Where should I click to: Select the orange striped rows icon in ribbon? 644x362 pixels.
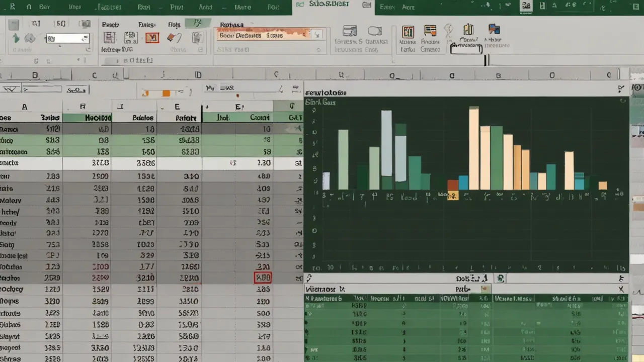click(430, 31)
